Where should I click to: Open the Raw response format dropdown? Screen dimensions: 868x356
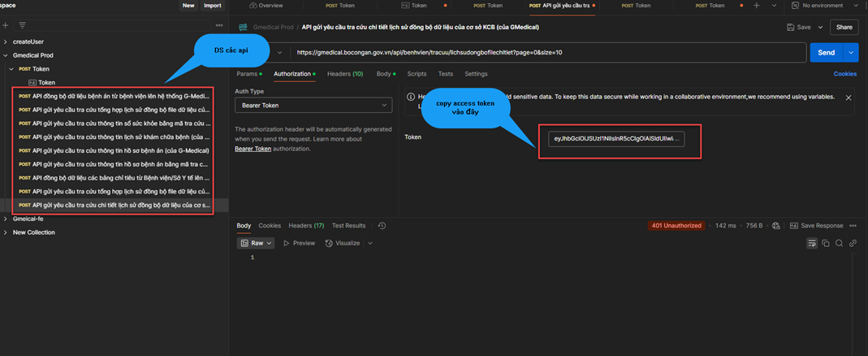(257, 243)
